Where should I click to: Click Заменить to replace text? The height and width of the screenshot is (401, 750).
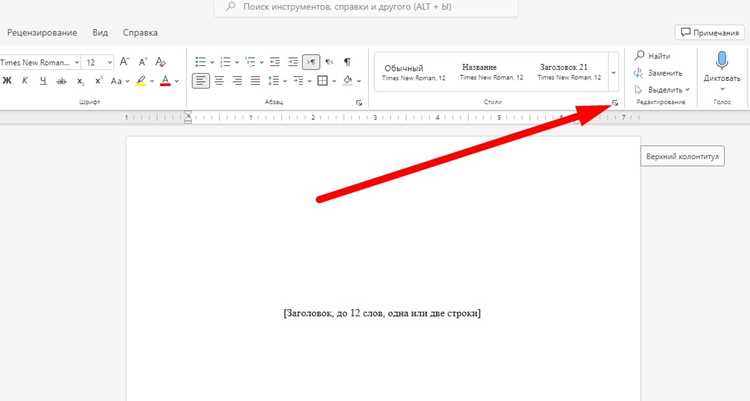tap(658, 73)
